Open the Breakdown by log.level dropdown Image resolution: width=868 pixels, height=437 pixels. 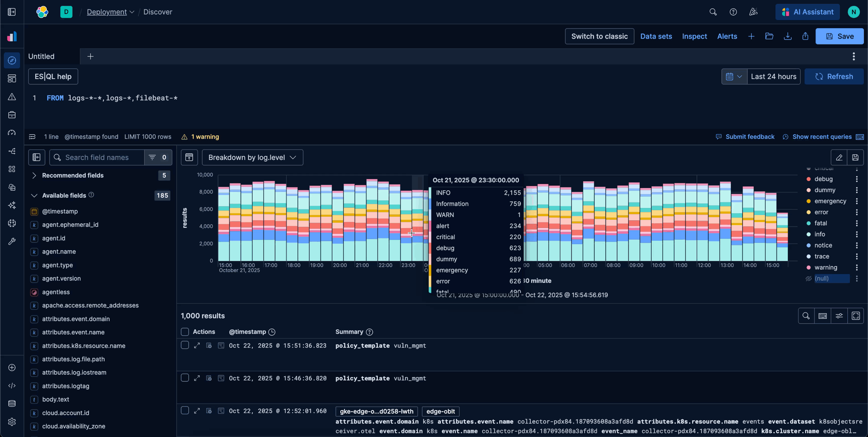pyautogui.click(x=252, y=158)
